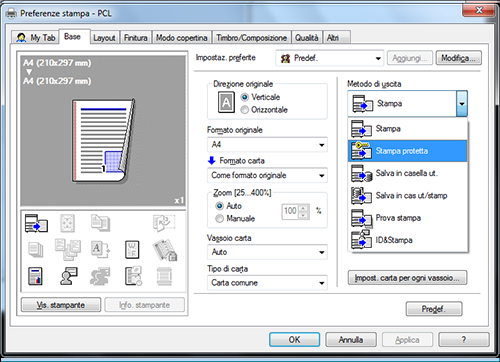Open the Impostaz. preferite Predef. dropdown

[x=329, y=58]
